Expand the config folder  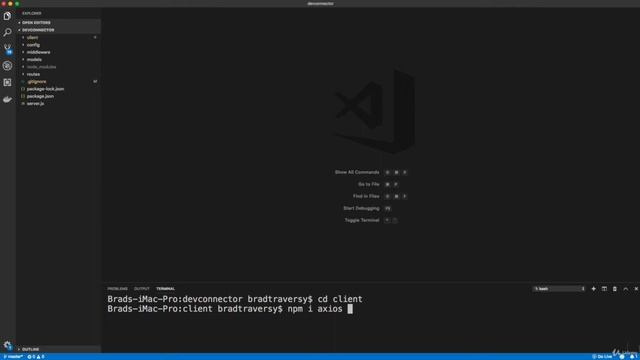tap(58, 45)
